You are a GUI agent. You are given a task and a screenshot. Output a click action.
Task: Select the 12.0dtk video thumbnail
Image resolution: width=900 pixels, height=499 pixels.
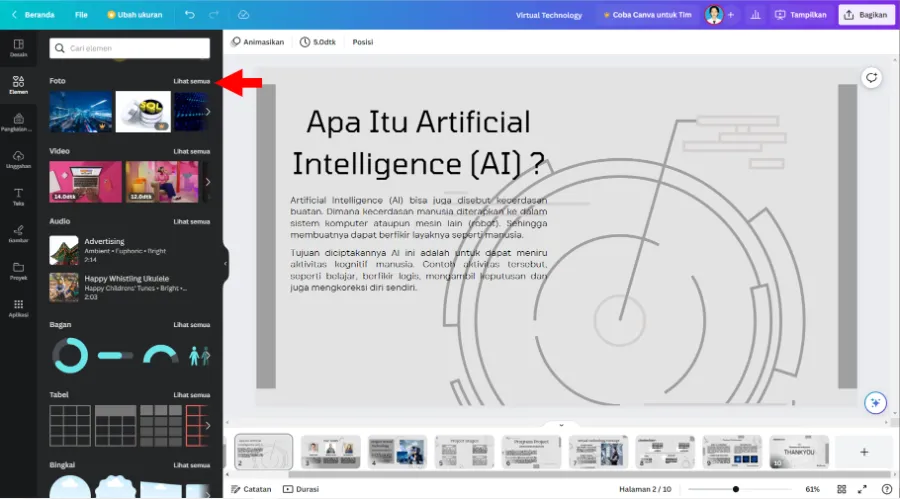pyautogui.click(x=162, y=182)
